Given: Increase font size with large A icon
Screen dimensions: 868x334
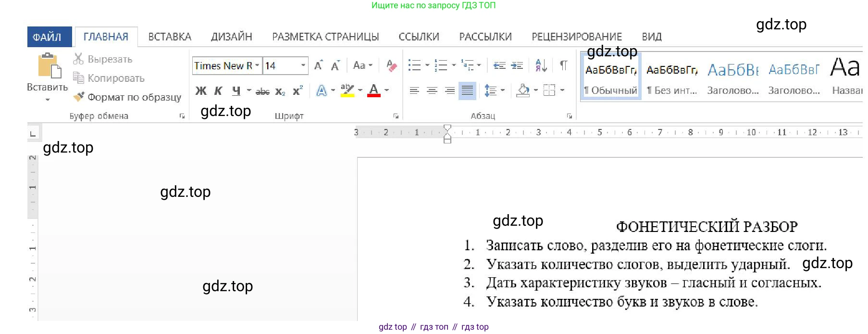Looking at the screenshot, I should click(x=318, y=65).
